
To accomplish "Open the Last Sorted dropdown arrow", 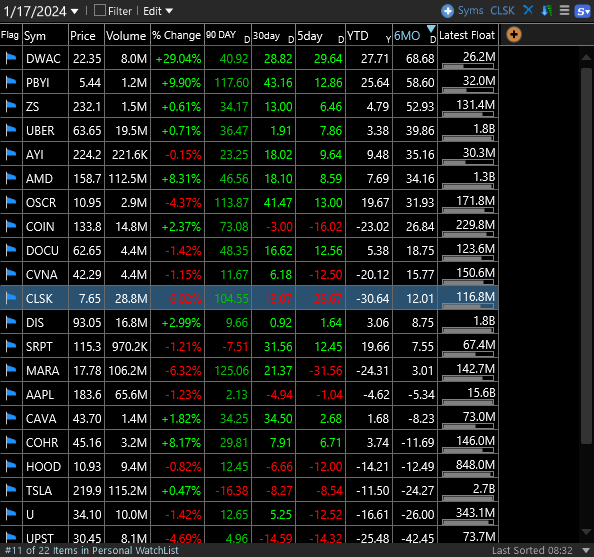I will pos(586,550).
